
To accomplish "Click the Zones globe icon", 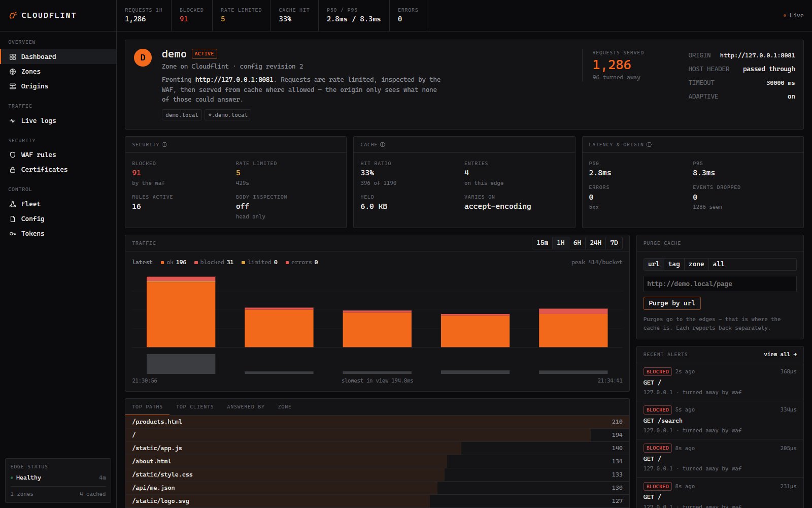I will pos(13,72).
